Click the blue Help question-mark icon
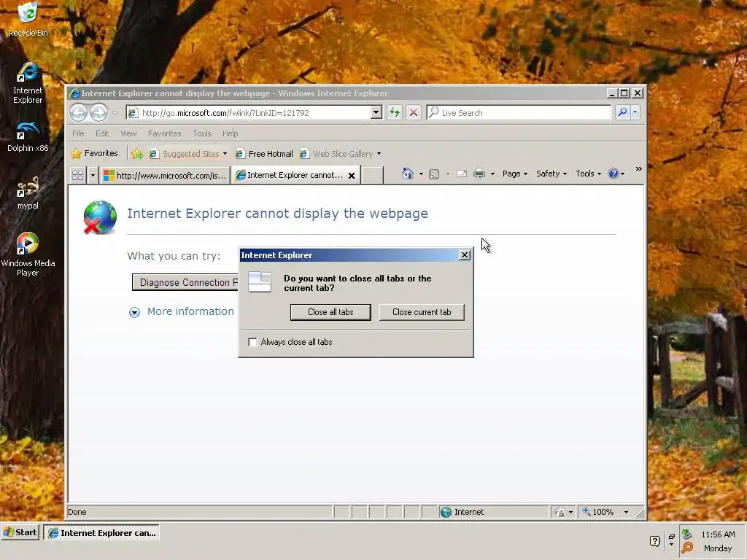Image resolution: width=747 pixels, height=560 pixels. pyautogui.click(x=613, y=174)
